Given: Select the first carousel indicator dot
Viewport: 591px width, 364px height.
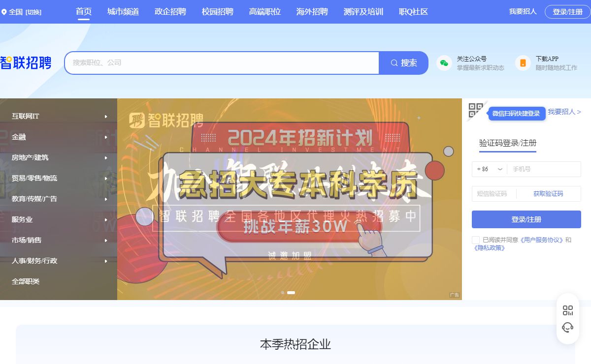Looking at the screenshot, I should [282, 293].
